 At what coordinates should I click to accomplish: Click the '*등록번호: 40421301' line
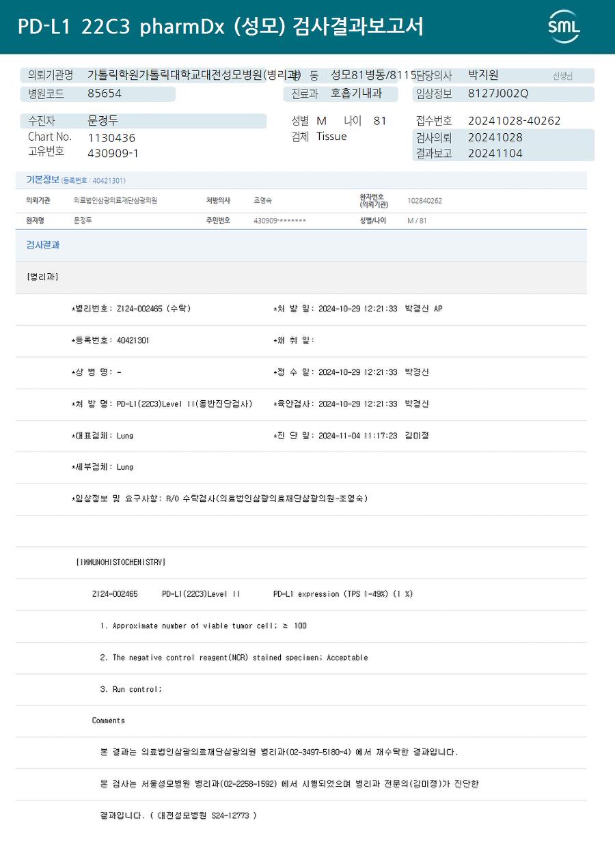(110, 341)
